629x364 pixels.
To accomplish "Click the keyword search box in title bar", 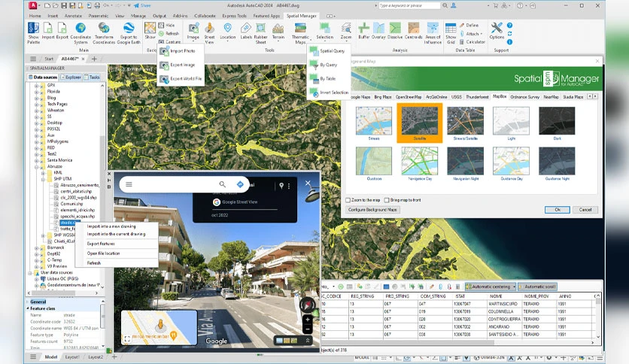I will point(409,5).
